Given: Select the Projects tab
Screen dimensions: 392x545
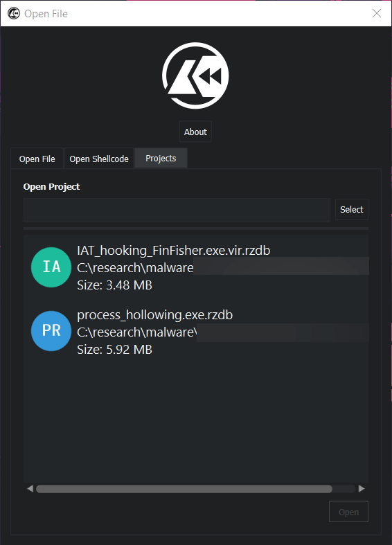Looking at the screenshot, I should click(x=161, y=158).
